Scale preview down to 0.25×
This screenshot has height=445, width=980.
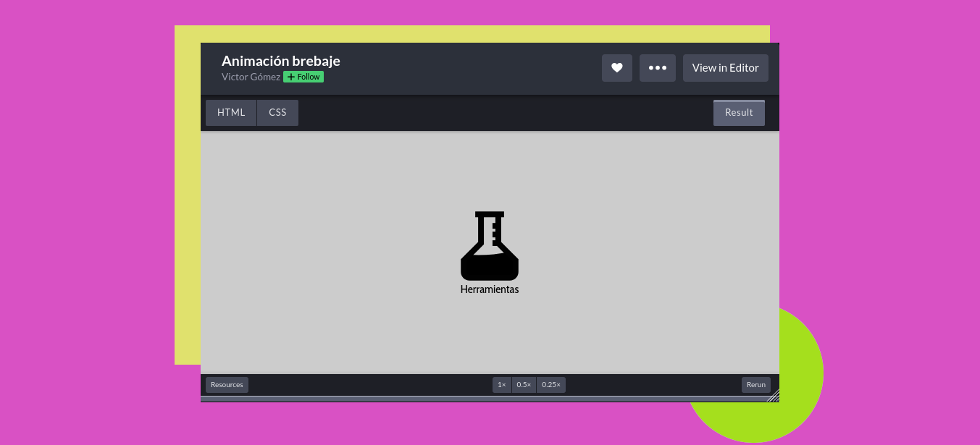pos(550,385)
